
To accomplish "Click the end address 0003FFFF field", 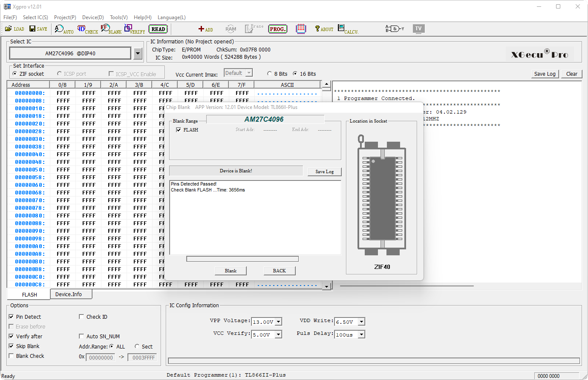I will coord(142,357).
